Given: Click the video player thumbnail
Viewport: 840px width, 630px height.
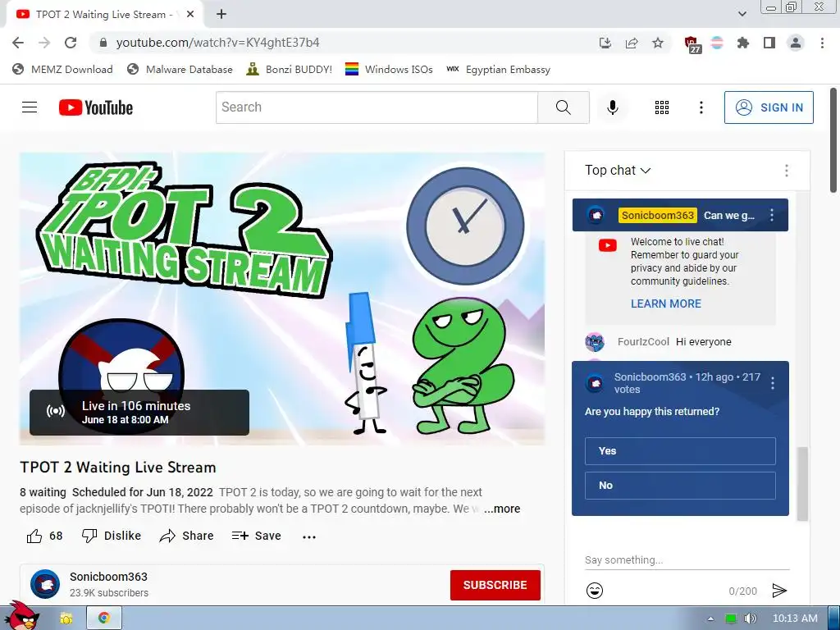Looking at the screenshot, I should (282, 299).
